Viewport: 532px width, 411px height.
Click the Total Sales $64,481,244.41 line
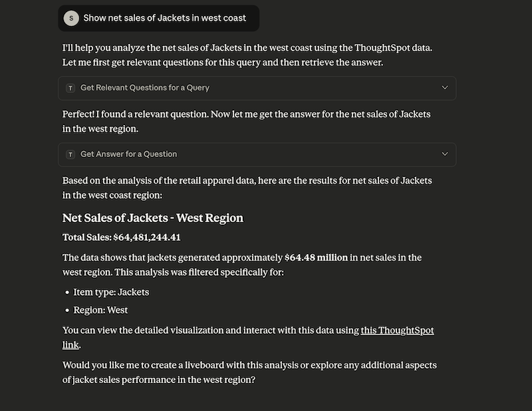(x=122, y=237)
